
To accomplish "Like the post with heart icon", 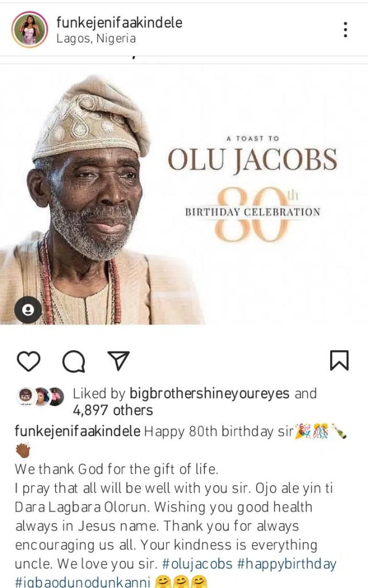I will coord(28,361).
